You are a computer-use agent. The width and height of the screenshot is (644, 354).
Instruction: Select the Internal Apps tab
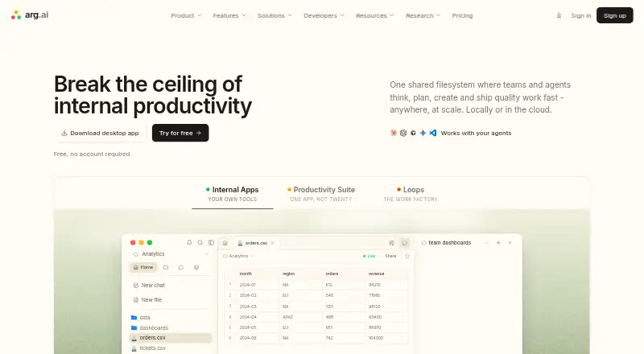pyautogui.click(x=233, y=194)
